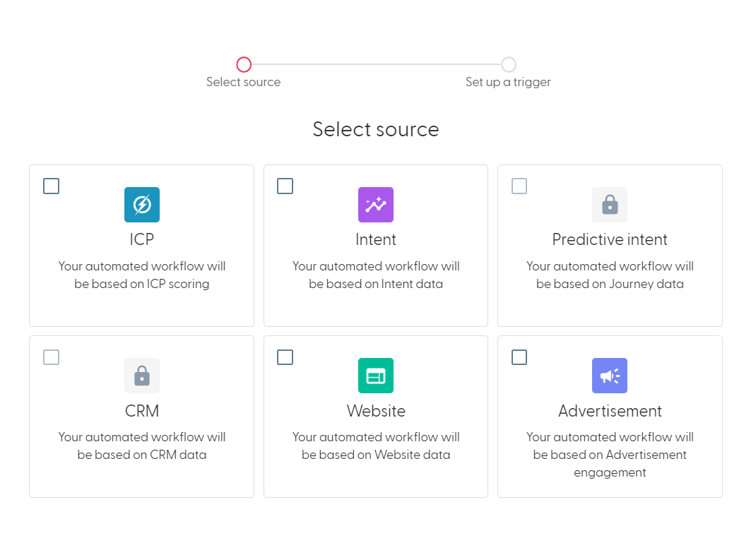Viewport: 756px width, 538px height.
Task: Check the Advertisement checkbox
Action: pyautogui.click(x=519, y=357)
